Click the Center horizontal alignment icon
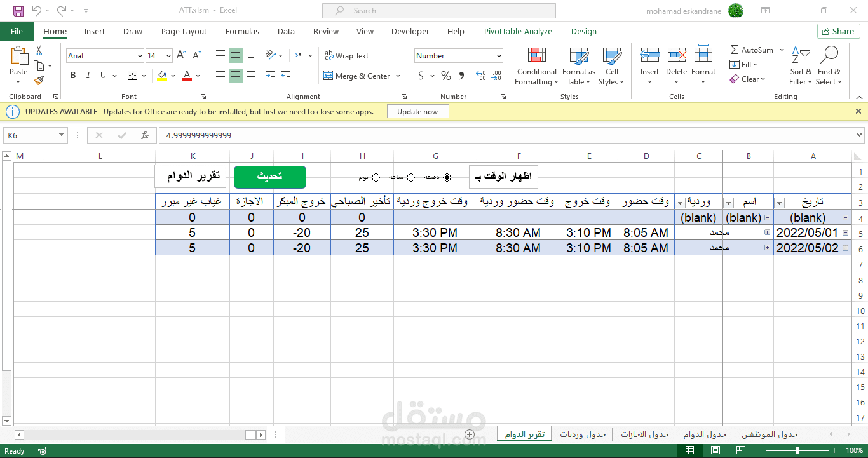The height and width of the screenshot is (458, 868). click(x=236, y=76)
